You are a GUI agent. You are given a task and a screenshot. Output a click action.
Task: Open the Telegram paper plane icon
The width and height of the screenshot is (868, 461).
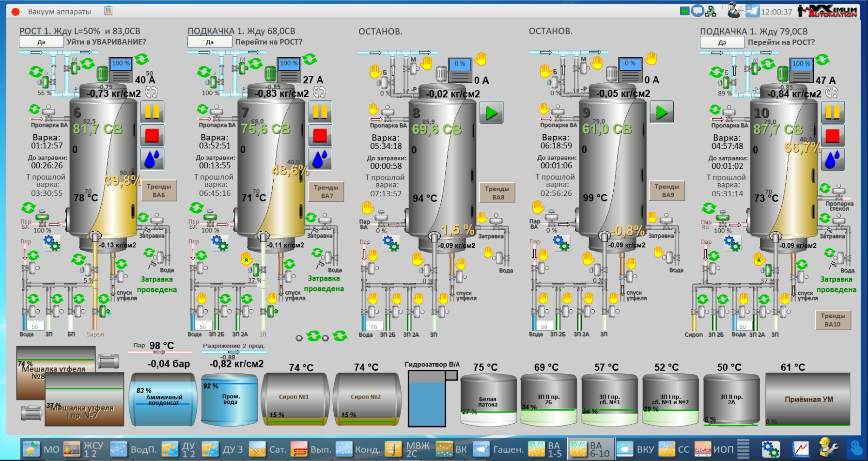pos(752,11)
